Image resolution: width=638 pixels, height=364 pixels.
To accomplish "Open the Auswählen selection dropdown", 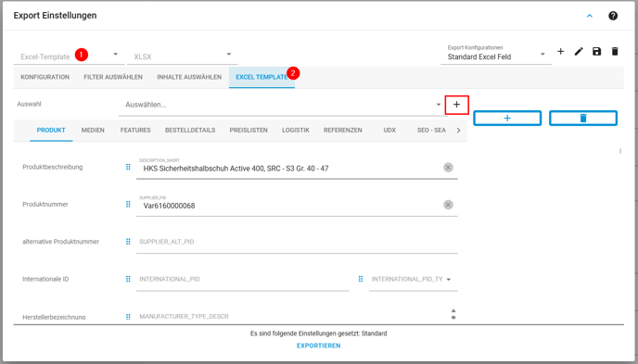I will coord(283,105).
